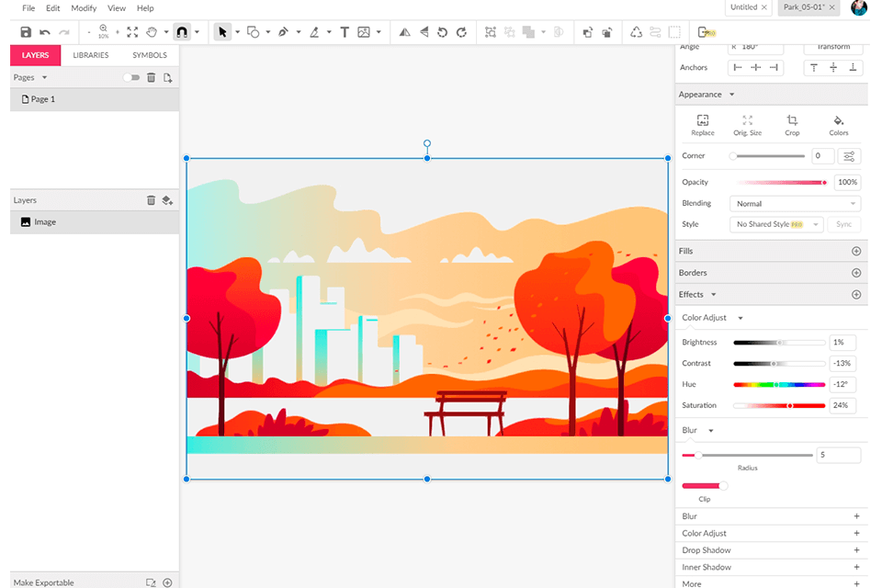
Task: Add a new page icon
Action: tap(167, 78)
